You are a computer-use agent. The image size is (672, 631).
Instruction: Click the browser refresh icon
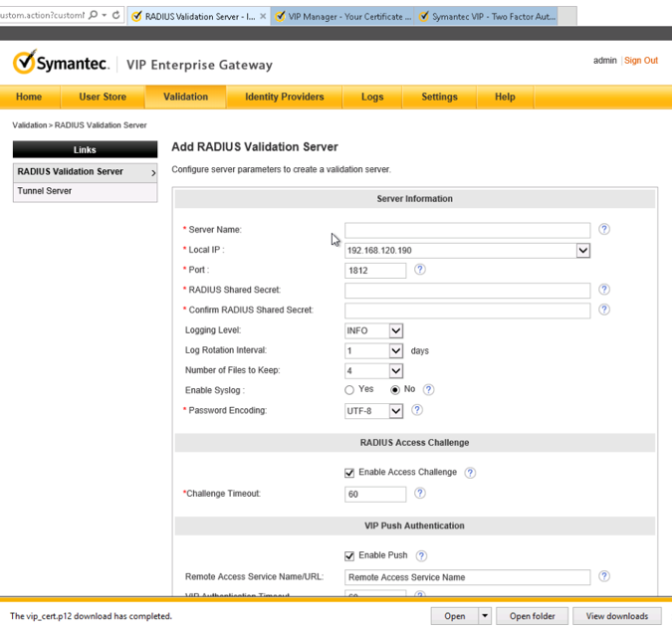[115, 15]
